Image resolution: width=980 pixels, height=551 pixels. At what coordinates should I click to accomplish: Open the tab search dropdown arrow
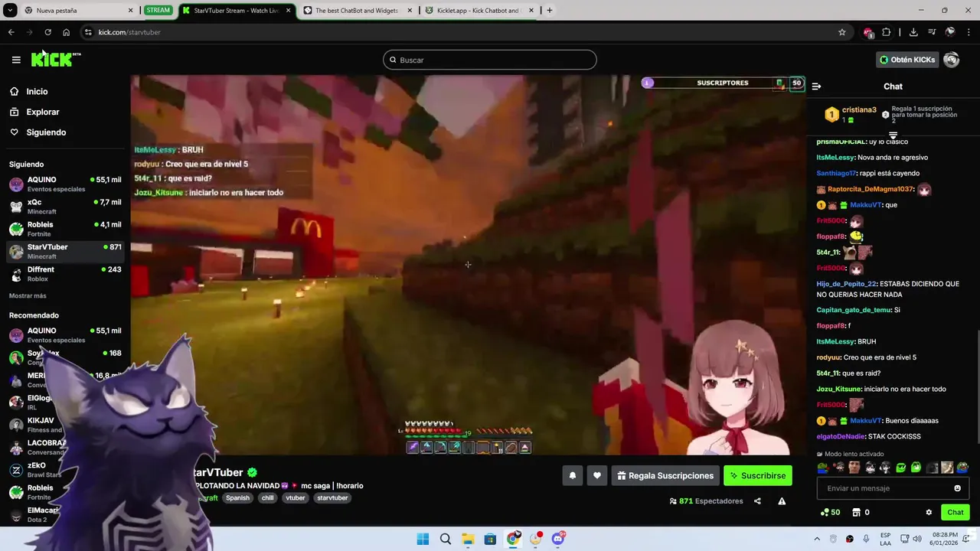click(x=9, y=11)
